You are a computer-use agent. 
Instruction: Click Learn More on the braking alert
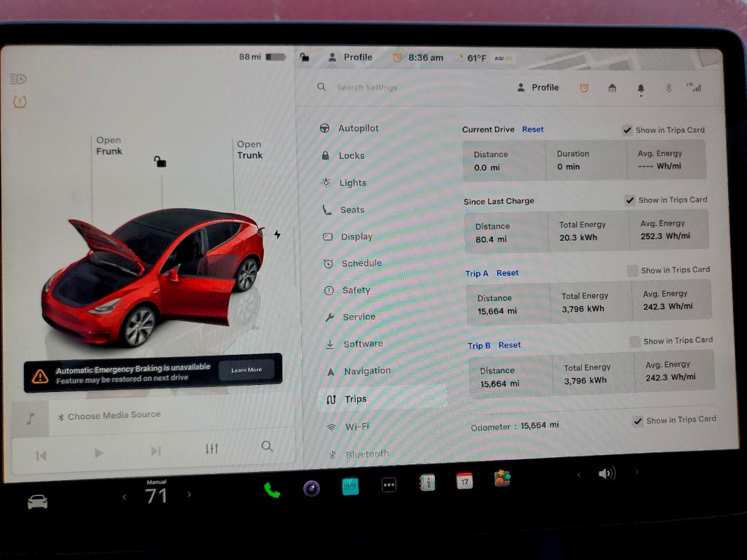(x=246, y=370)
